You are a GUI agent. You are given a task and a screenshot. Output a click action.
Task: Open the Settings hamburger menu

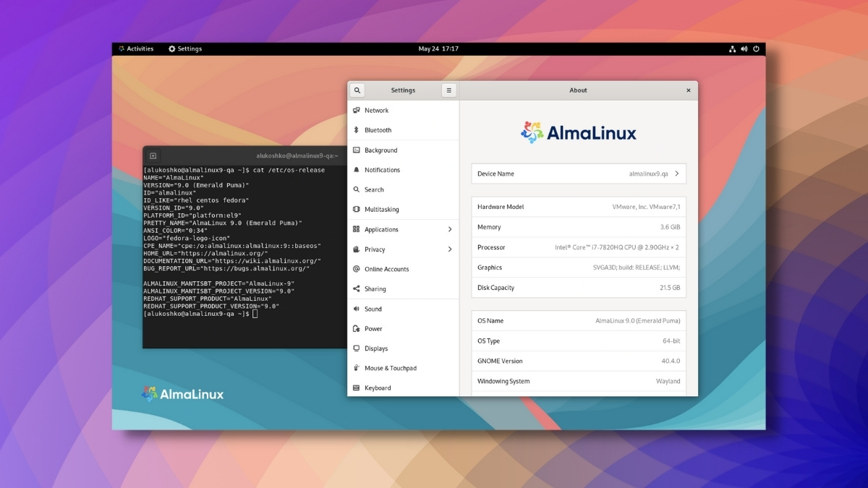pos(449,90)
